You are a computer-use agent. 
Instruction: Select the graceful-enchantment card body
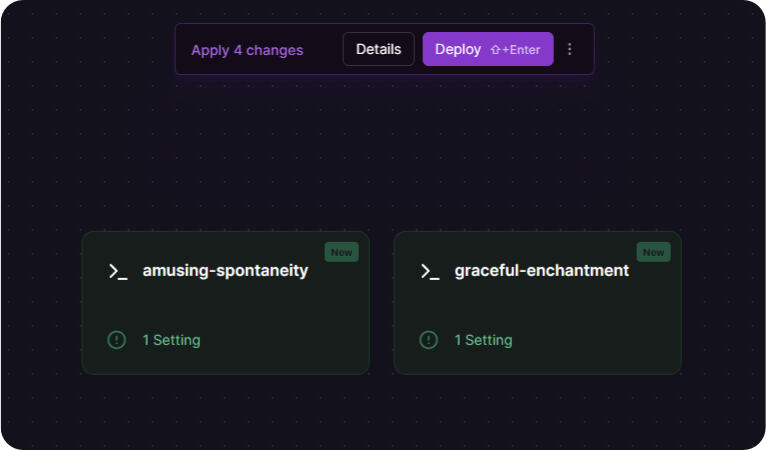(x=538, y=303)
